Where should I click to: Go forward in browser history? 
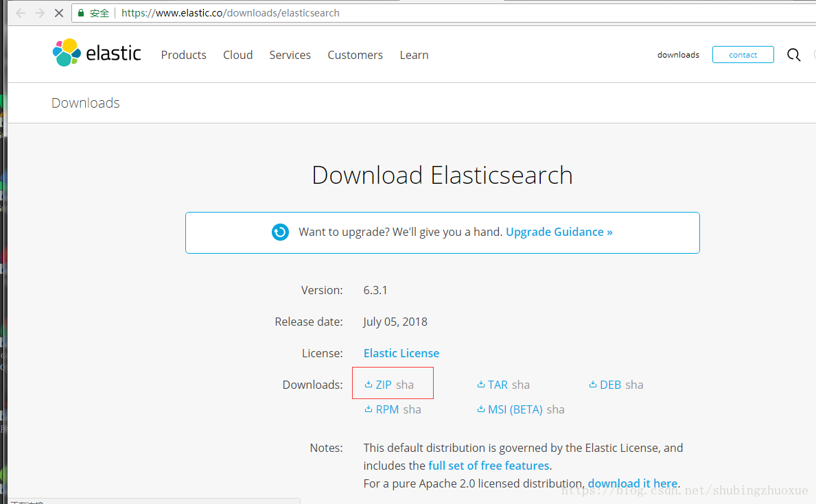point(39,13)
